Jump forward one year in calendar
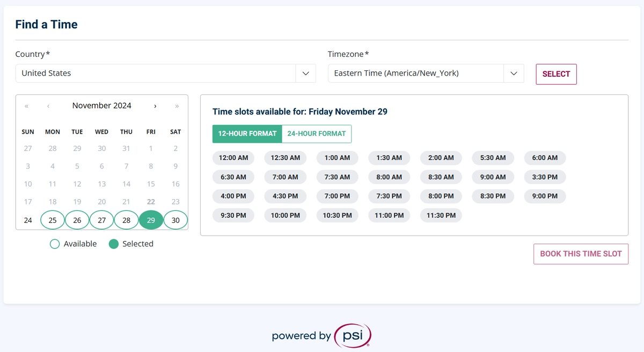 (177, 106)
